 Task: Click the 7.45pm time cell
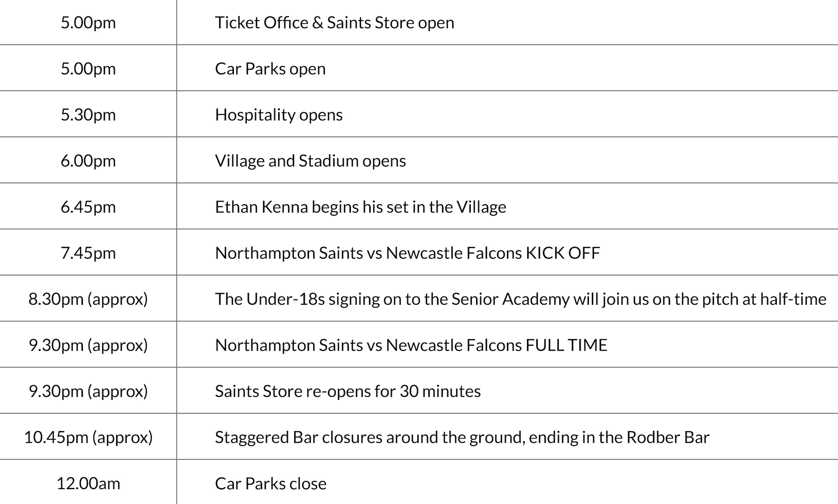tap(88, 253)
